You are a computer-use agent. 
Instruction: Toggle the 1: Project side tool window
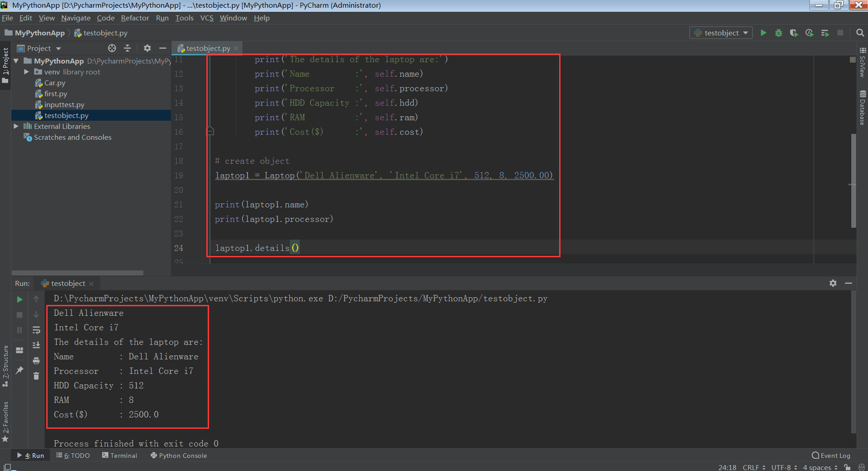(5, 66)
